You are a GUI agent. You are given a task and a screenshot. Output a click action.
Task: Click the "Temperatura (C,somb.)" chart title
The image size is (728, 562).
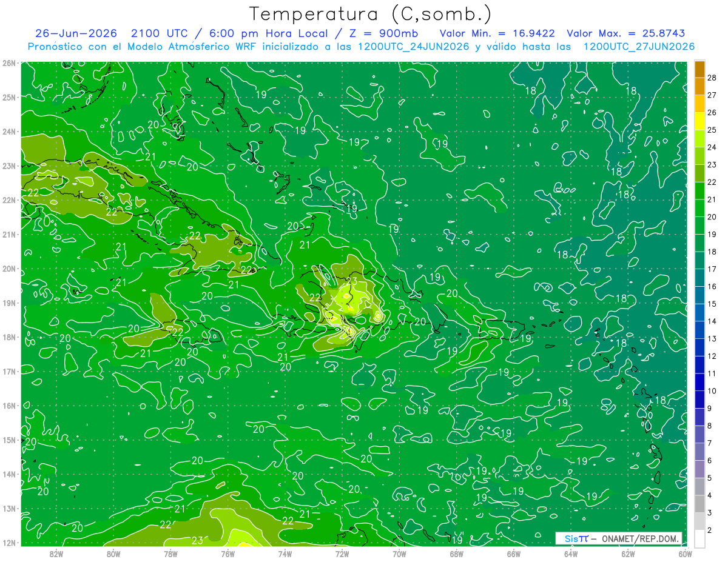371,14
